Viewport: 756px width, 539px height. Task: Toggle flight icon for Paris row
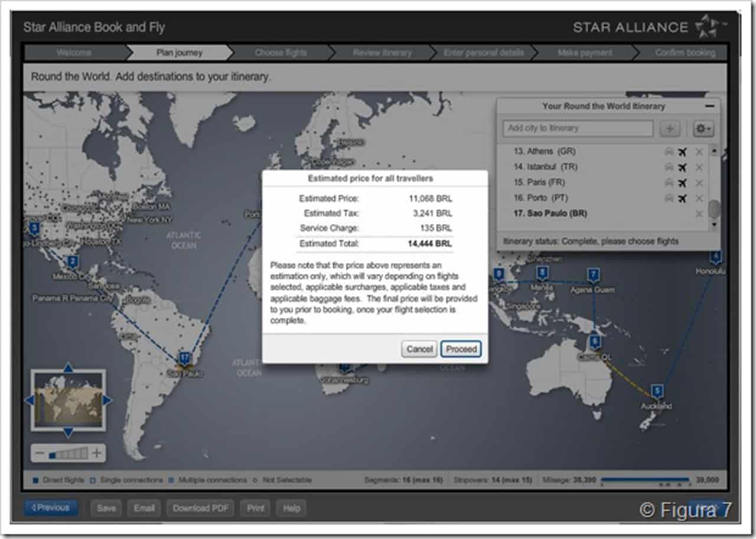pos(683,182)
